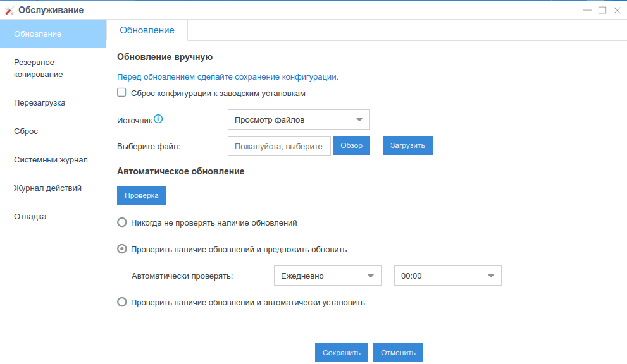The image size is (627, 364).
Task: Click the Проверка button
Action: (x=142, y=195)
